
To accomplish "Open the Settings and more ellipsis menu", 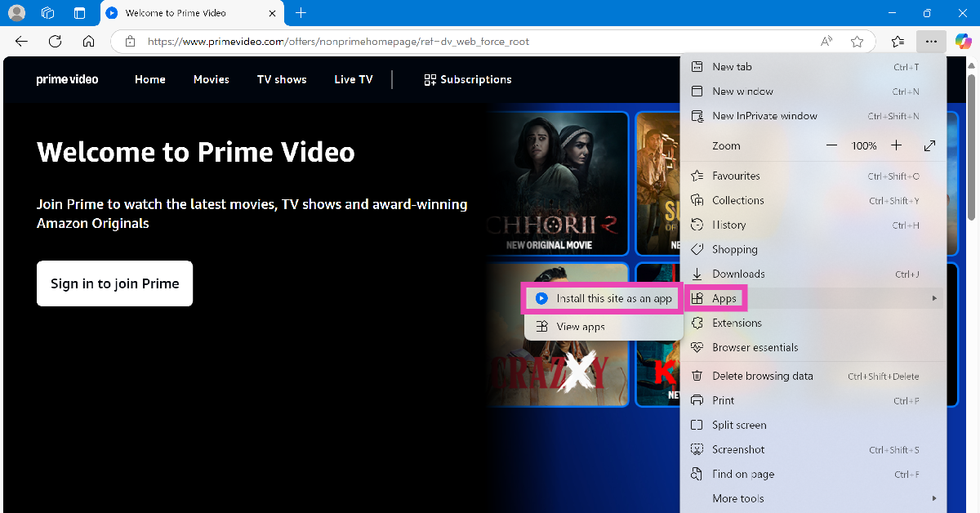I will (x=931, y=41).
